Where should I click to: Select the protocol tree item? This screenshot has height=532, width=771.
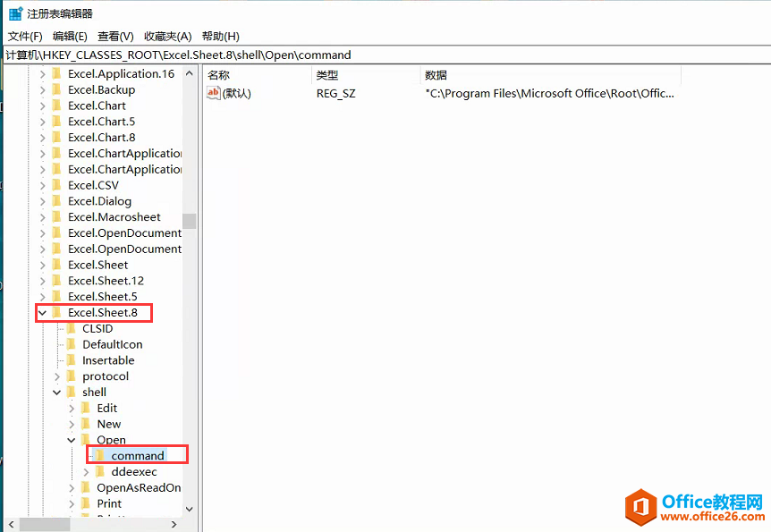click(x=106, y=376)
